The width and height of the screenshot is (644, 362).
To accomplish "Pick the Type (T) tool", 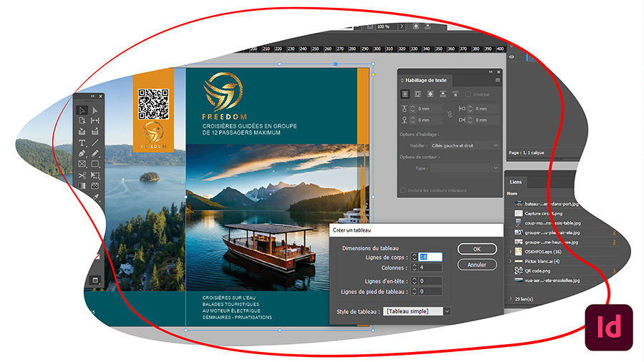I will tap(82, 143).
